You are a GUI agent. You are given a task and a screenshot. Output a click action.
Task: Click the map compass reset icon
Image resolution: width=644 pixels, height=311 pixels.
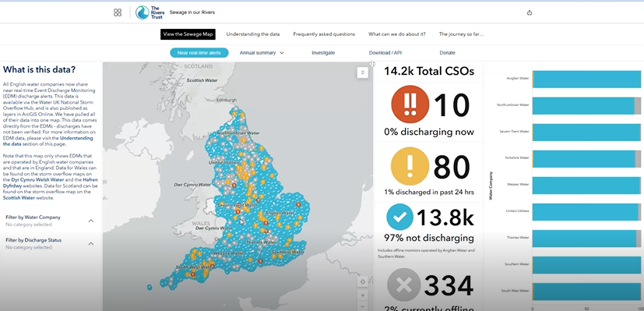362,282
